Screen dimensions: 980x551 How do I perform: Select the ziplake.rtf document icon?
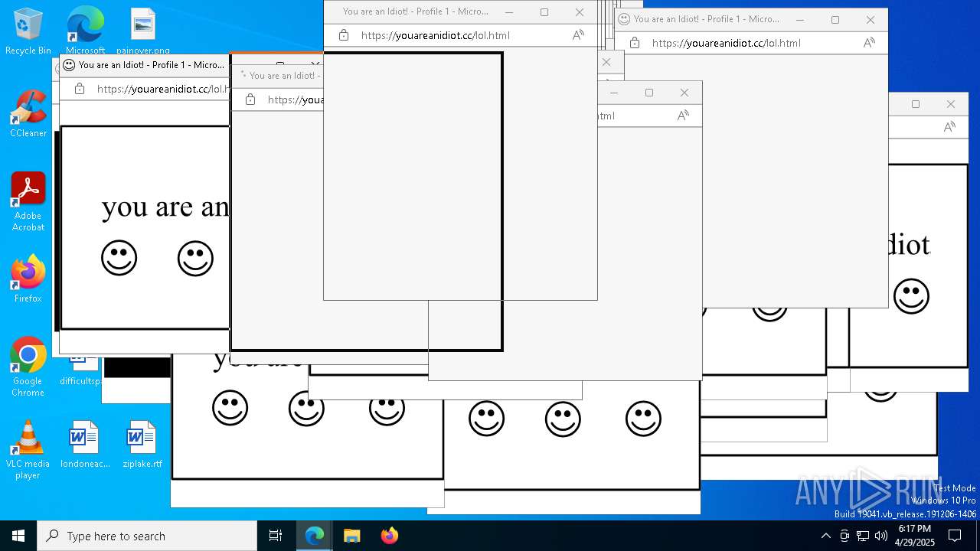[142, 444]
